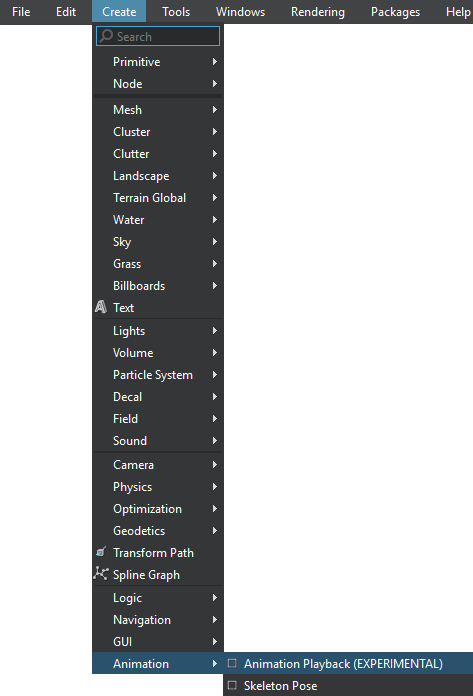Open the Packages menu
The height and width of the screenshot is (696, 473).
tap(395, 12)
